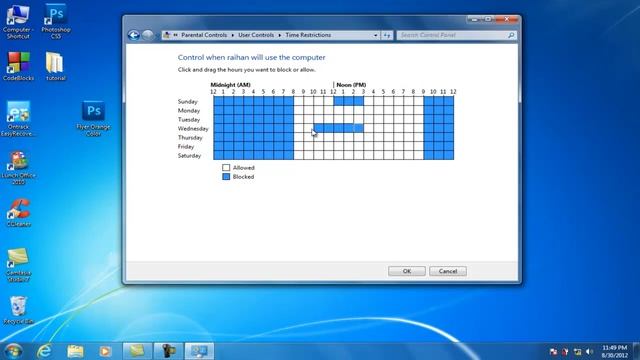Expand arrow after User Controls breadcrumb
Screen dimensions: 640x360
pyautogui.click(x=280, y=36)
